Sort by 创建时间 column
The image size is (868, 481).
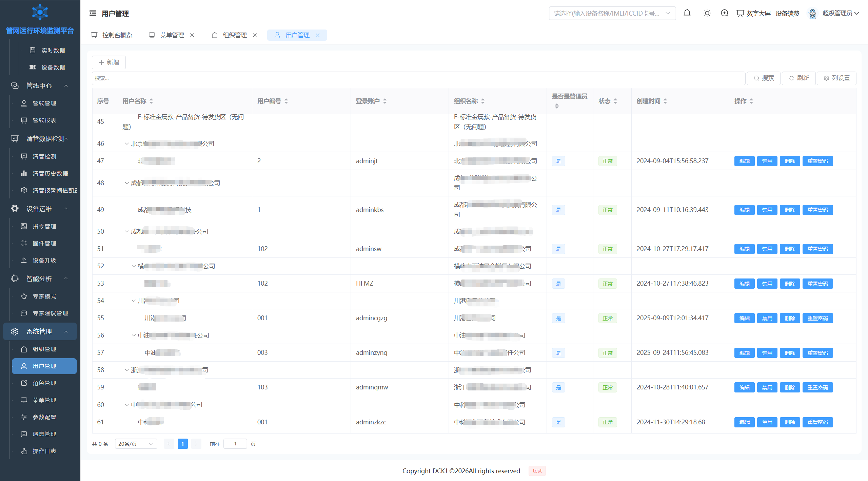point(665,101)
